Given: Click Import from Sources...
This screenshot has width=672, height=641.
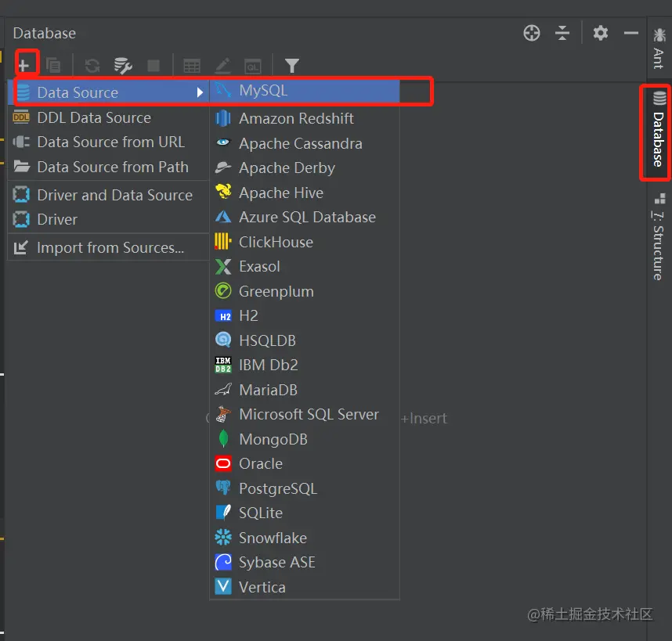Looking at the screenshot, I should (108, 247).
